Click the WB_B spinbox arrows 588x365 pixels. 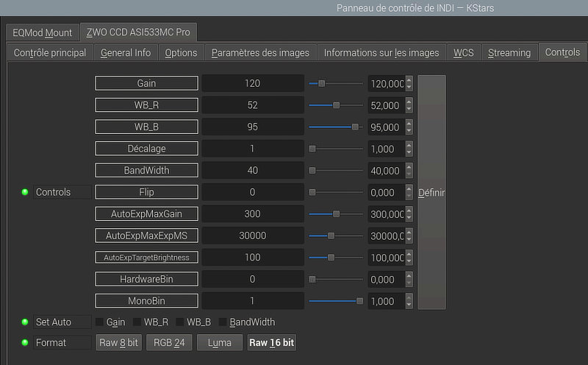click(x=409, y=127)
